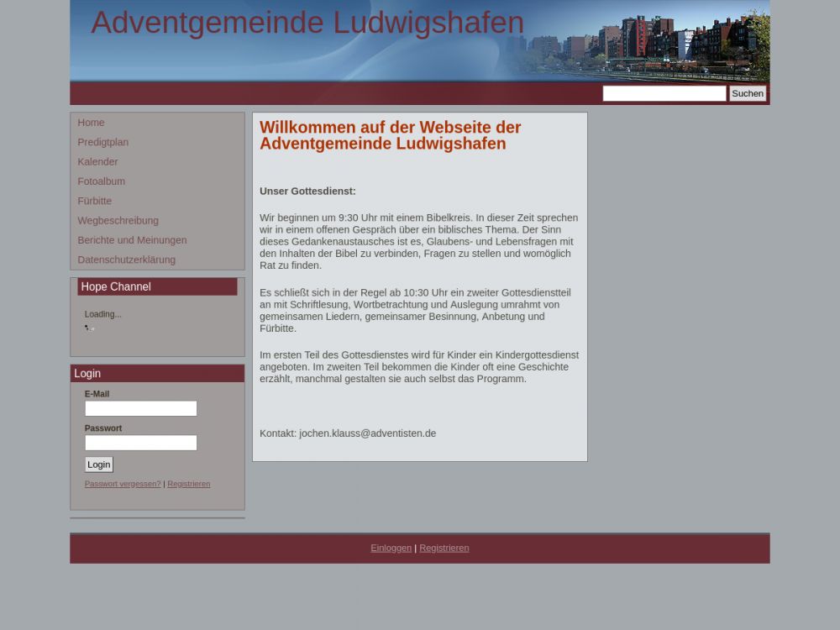
Task: Select Fürbitte in the sidebar
Action: [x=94, y=201]
